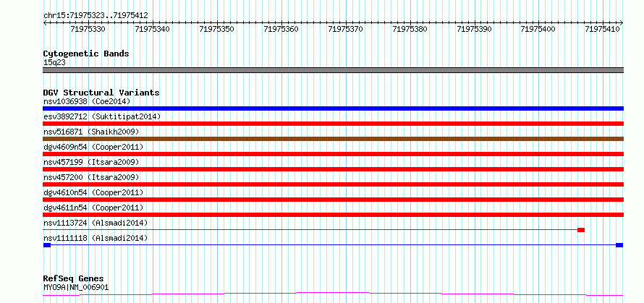Open the nsv1113724 (Alsmadi2014) label

96,223
